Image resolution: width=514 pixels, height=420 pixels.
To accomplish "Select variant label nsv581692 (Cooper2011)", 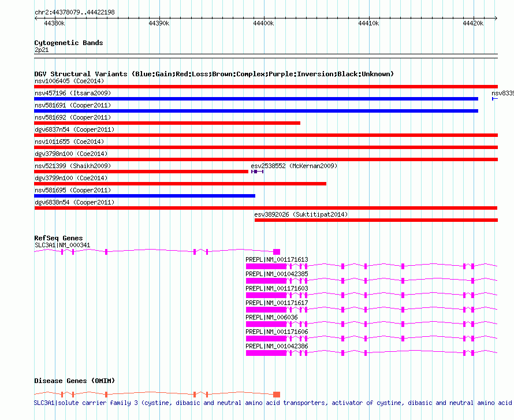I will [x=73, y=117].
